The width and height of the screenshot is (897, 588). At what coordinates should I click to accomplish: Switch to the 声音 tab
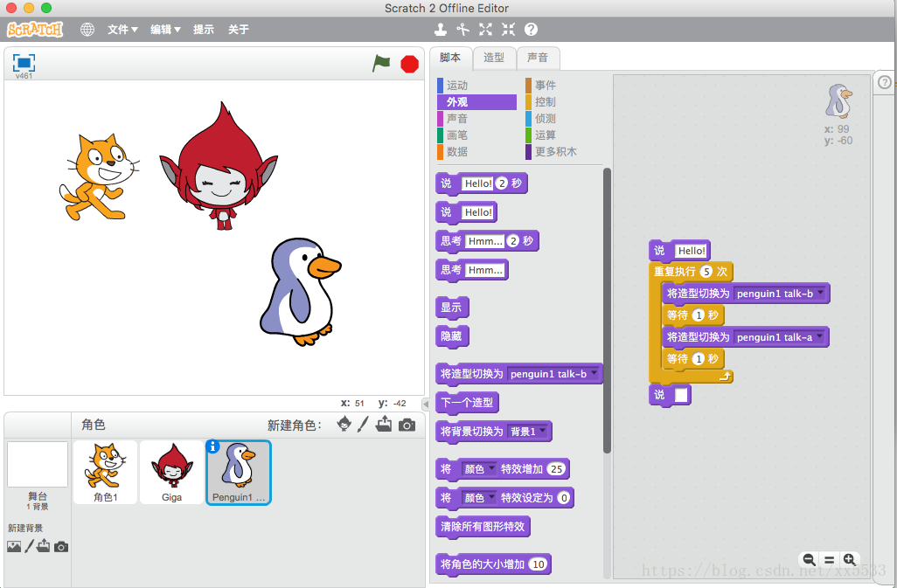point(537,58)
